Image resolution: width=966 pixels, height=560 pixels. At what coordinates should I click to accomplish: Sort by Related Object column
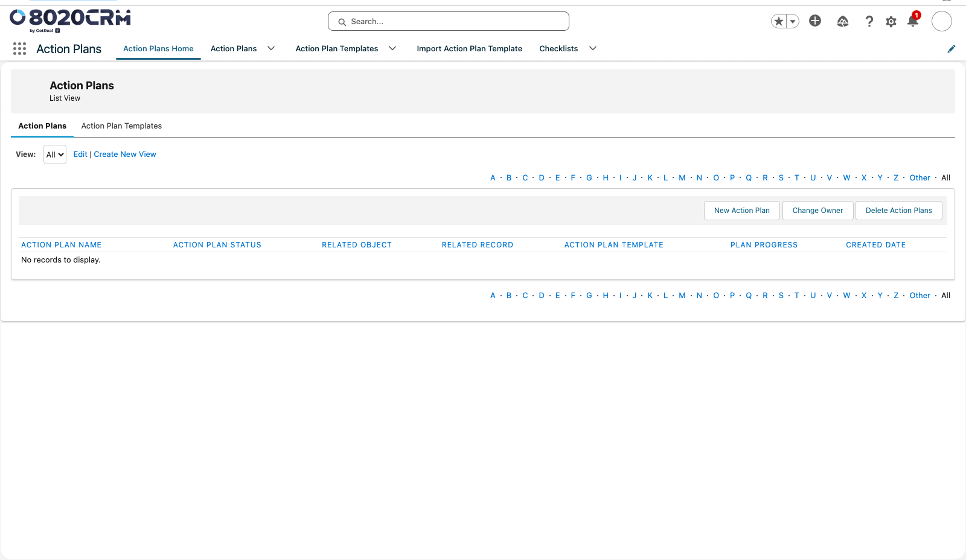357,245
